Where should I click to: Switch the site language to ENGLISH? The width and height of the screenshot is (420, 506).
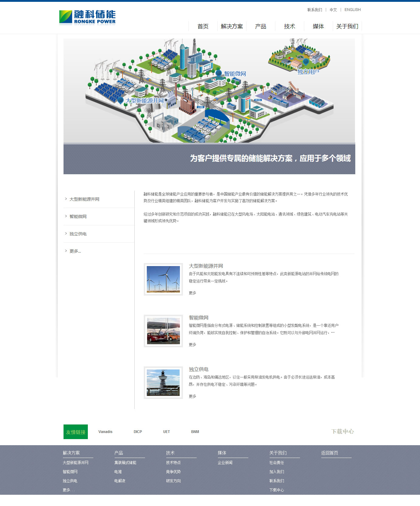[353, 10]
